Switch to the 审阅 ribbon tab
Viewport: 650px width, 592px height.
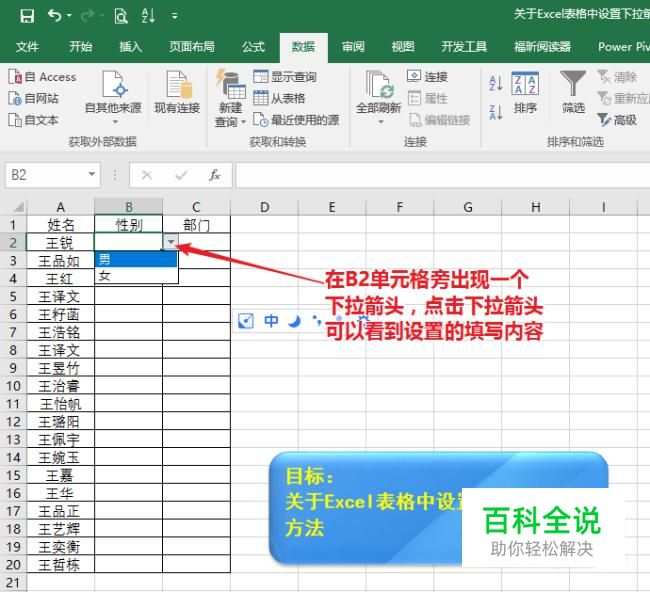tap(353, 46)
